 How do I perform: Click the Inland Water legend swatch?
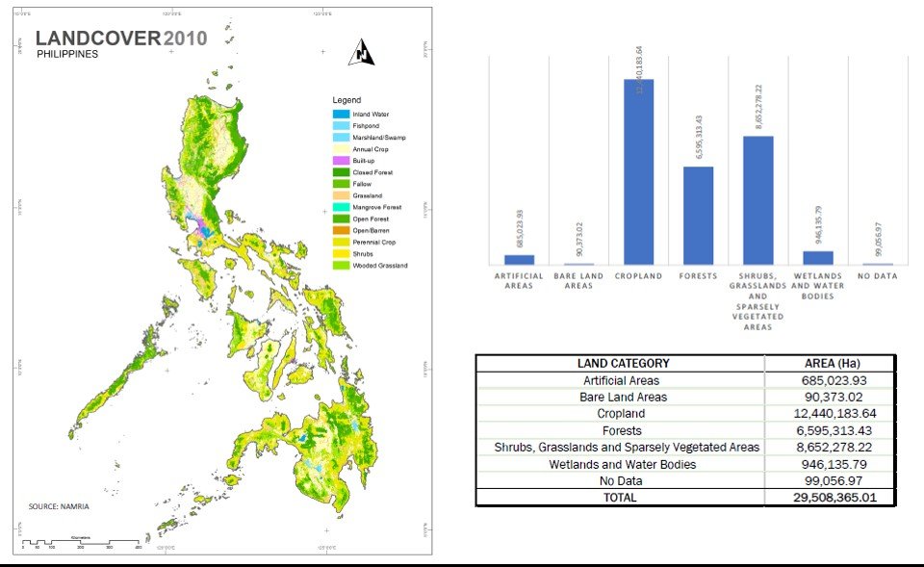[340, 115]
